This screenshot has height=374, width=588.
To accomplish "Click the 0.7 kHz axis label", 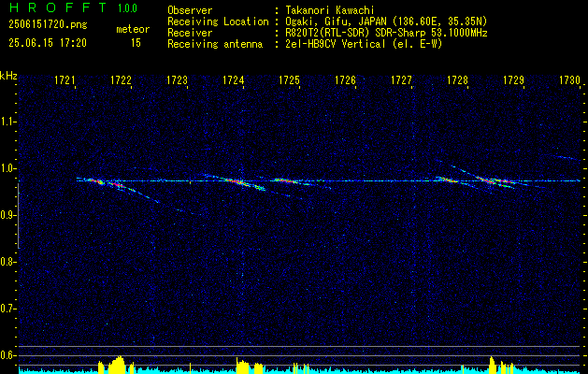I will [7, 309].
